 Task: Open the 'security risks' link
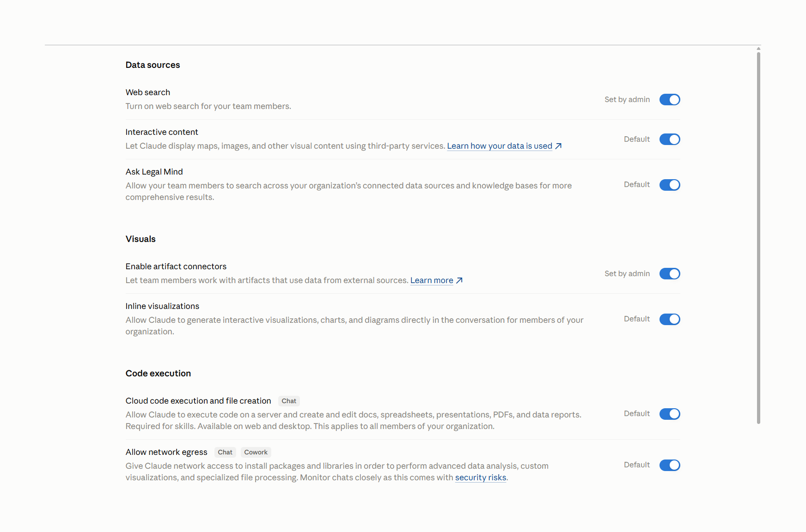[x=481, y=478]
